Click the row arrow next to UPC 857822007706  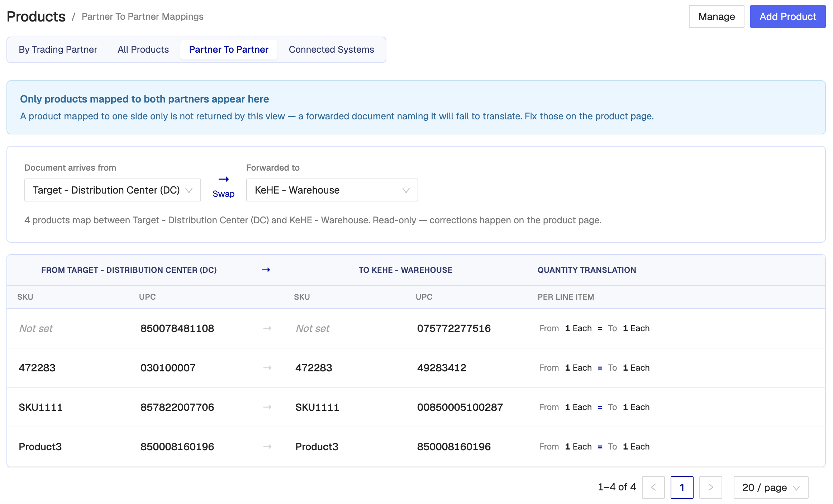(x=267, y=407)
